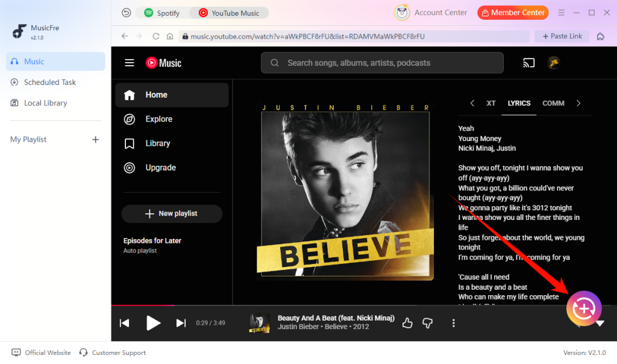Open Library in YouTube Music navigation
617x364 pixels.
172,143
